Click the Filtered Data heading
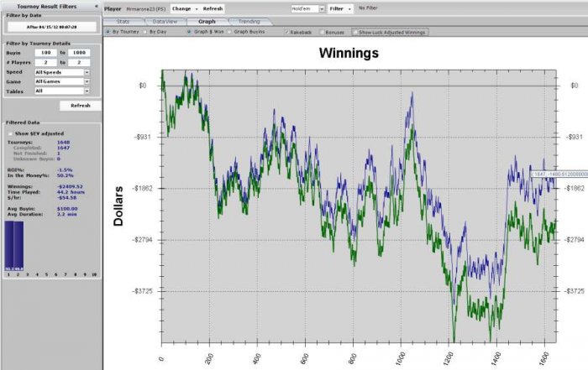 coord(23,122)
